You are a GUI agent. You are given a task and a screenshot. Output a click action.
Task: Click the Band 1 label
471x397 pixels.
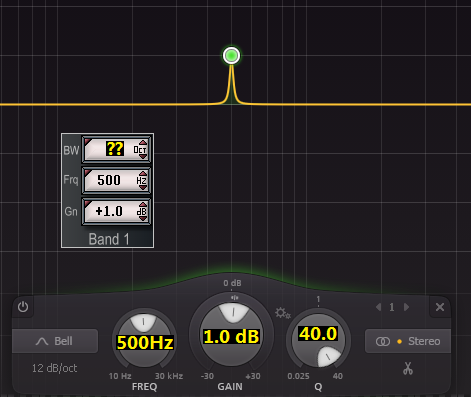[109, 239]
